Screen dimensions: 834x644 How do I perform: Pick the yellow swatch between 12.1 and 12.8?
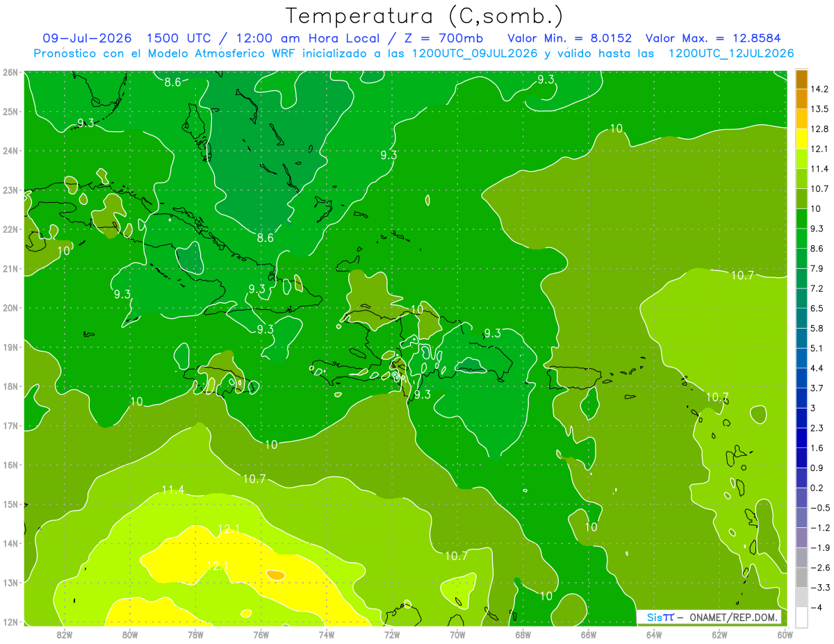pos(801,138)
